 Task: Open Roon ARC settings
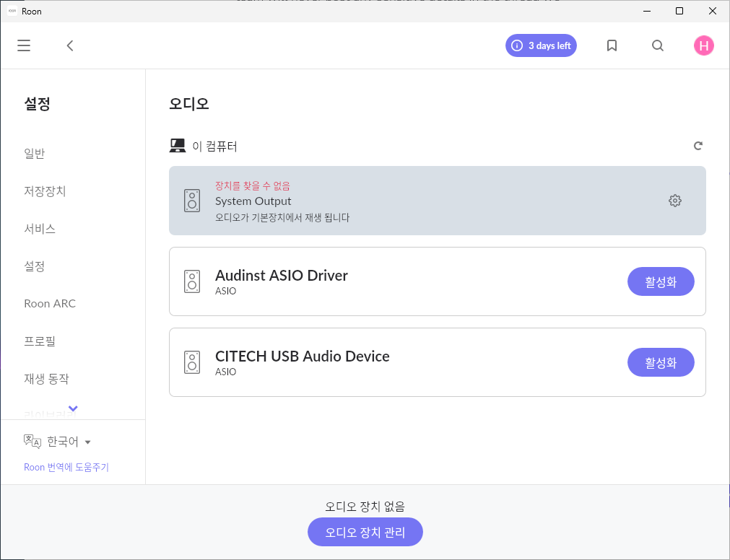coord(50,304)
